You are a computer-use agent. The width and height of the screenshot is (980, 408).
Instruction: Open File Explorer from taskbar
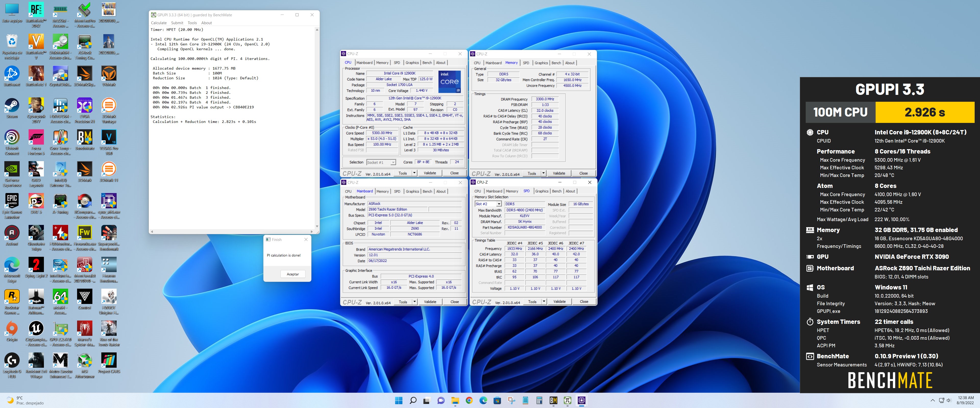point(455,400)
